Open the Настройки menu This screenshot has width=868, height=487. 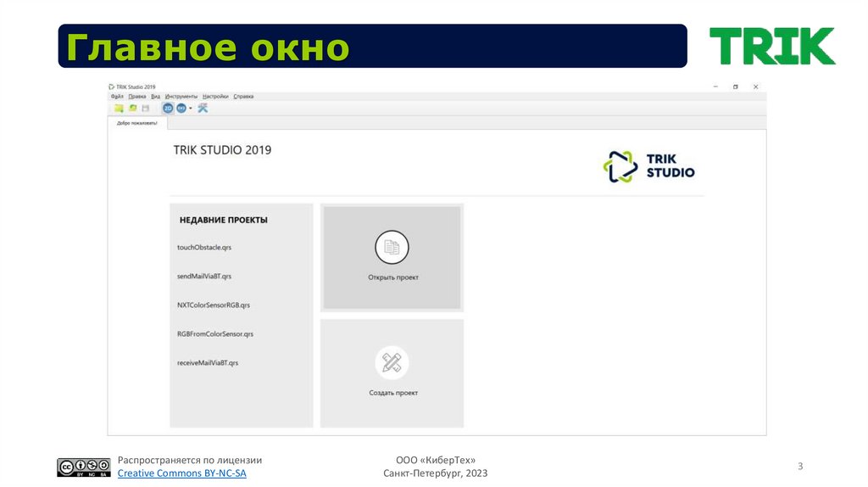pos(215,97)
